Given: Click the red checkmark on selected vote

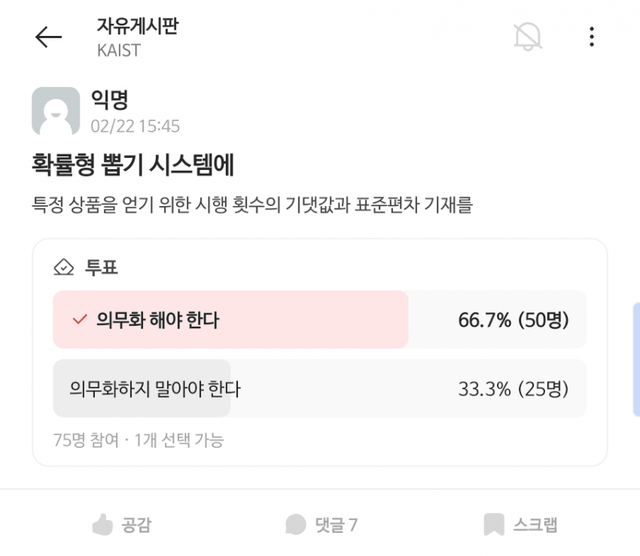Looking at the screenshot, I should pos(80,320).
